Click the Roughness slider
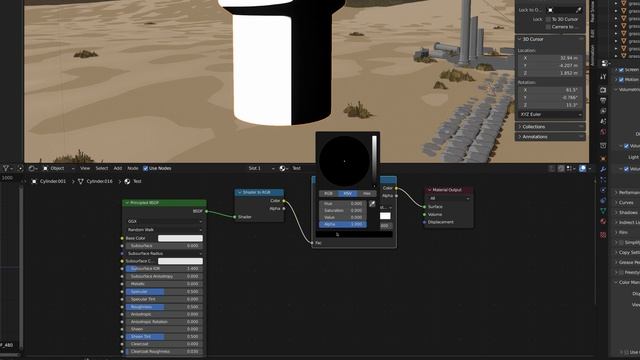The image size is (640, 360). 164,307
